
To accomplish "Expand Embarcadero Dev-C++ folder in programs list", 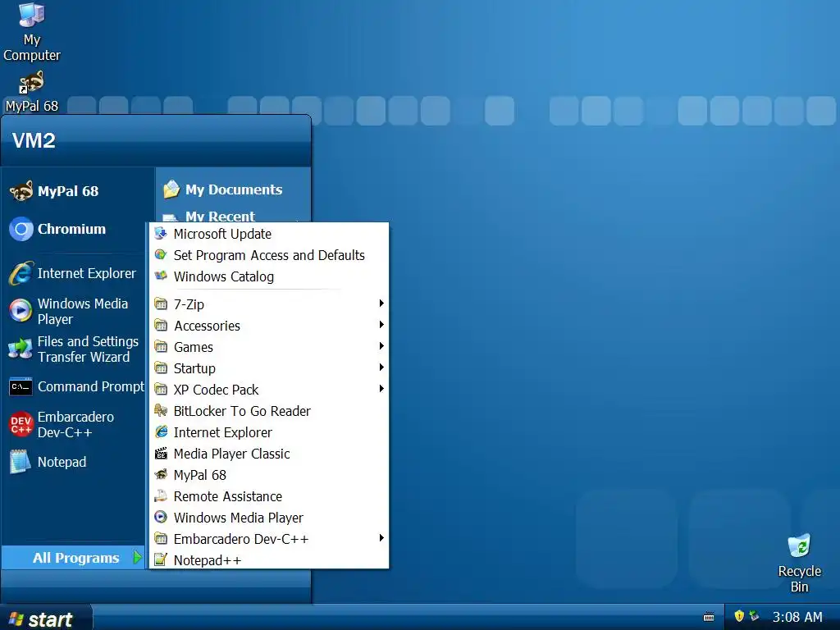I will pyautogui.click(x=269, y=539).
